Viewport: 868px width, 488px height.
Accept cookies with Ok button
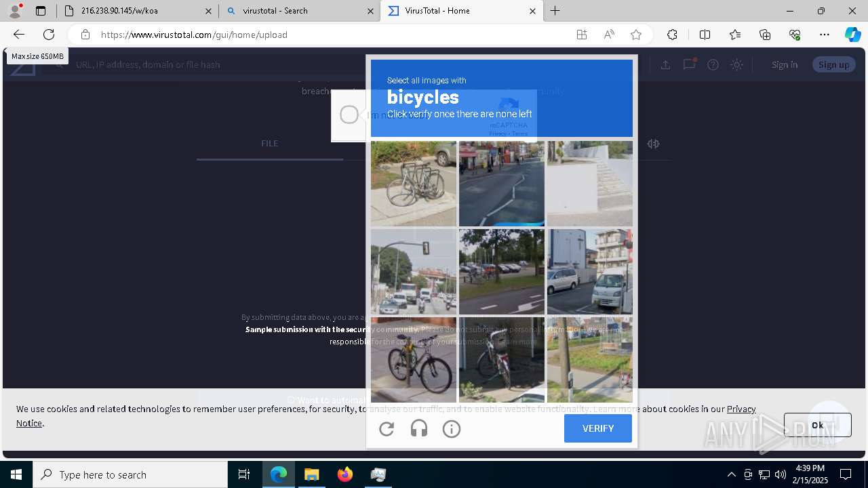(x=817, y=425)
